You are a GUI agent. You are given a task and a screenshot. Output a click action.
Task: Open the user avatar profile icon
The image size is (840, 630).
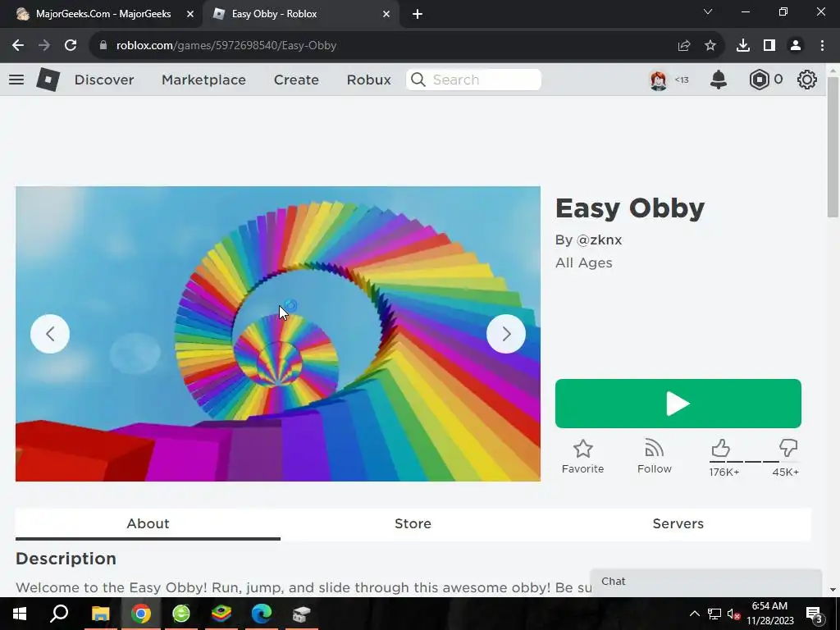pyautogui.click(x=659, y=80)
